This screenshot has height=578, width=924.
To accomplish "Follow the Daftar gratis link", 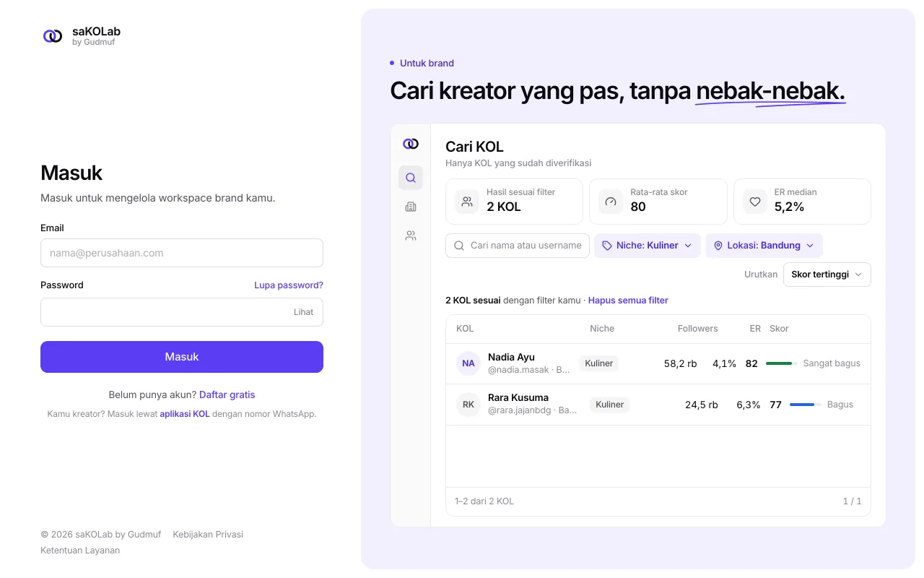I will tap(227, 394).
